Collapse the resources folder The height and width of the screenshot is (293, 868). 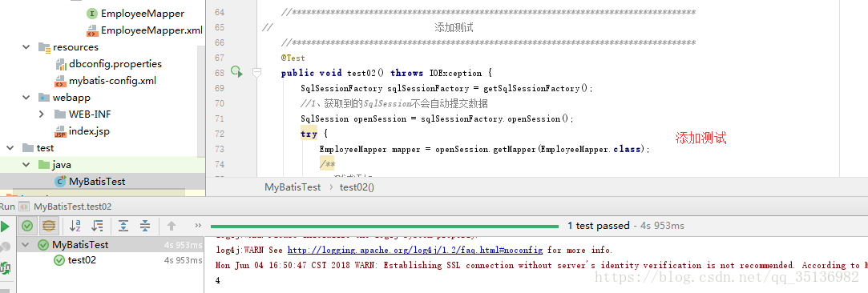[26, 47]
